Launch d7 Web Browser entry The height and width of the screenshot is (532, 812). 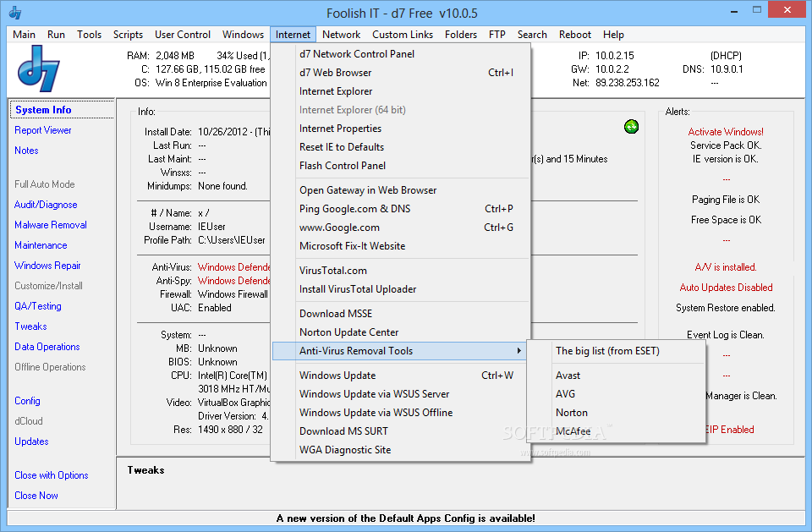[401, 73]
